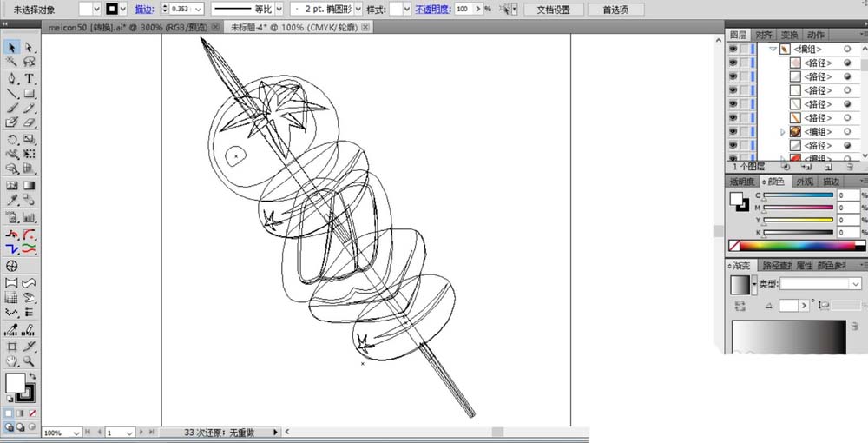The height and width of the screenshot is (443, 868).
Task: Open the zoom level 100% dropdown
Action: [x=76, y=433]
